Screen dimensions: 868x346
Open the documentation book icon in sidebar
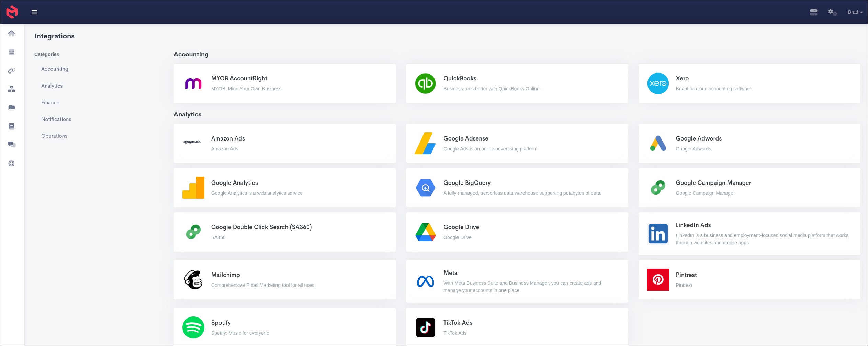click(12, 126)
